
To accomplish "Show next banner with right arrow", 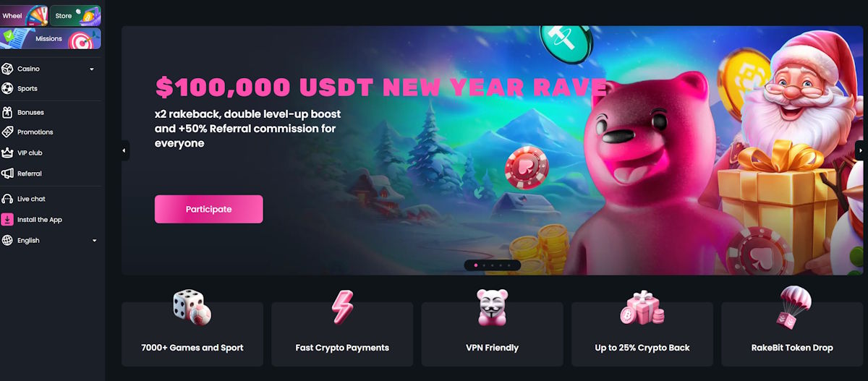I will [x=859, y=150].
